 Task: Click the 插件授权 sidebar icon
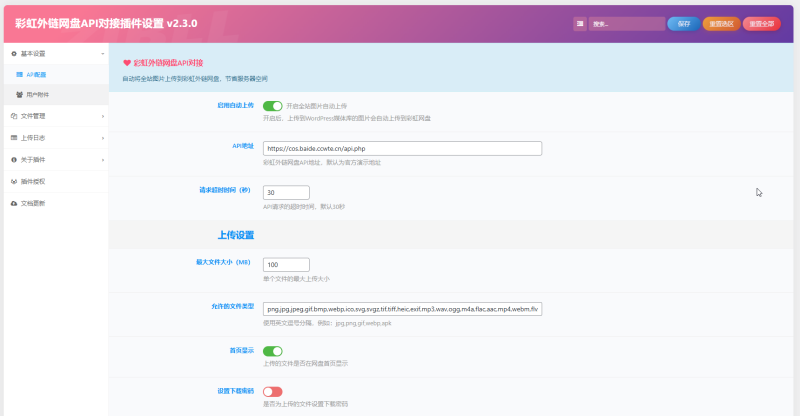[13, 181]
